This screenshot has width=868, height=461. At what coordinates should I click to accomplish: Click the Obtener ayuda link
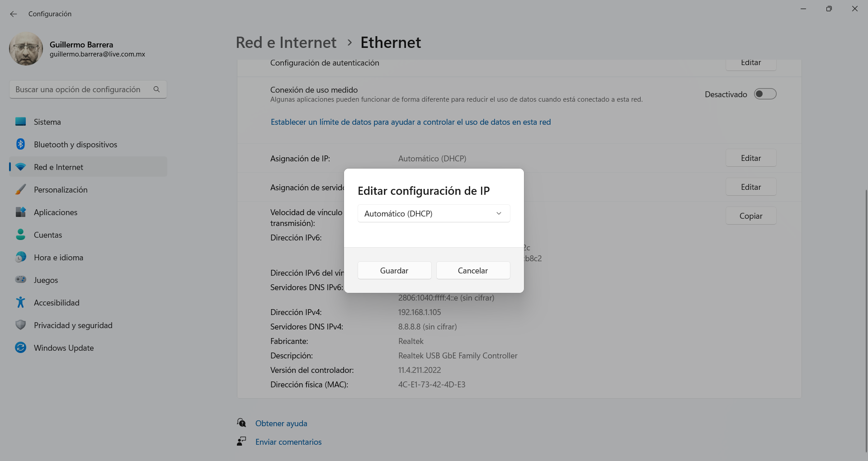click(x=281, y=423)
